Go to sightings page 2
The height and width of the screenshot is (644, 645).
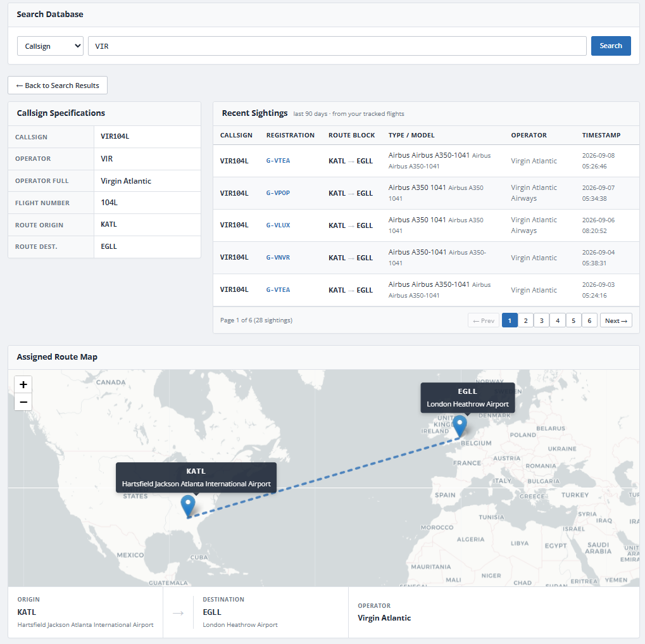tap(526, 320)
